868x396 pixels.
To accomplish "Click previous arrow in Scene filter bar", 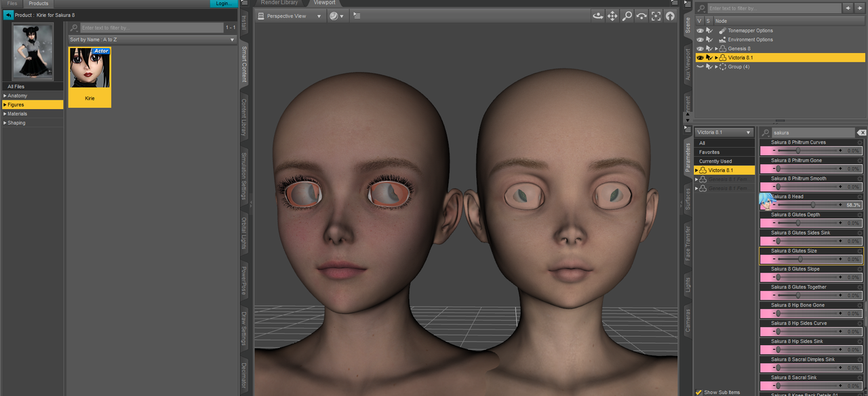I will click(848, 8).
